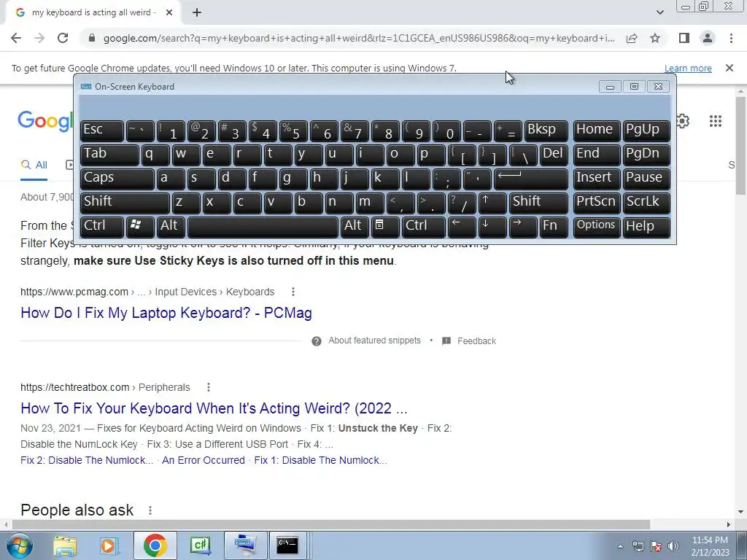747x560 pixels.
Task: Click PrtScn key on on-screen keyboard
Action: [597, 203]
